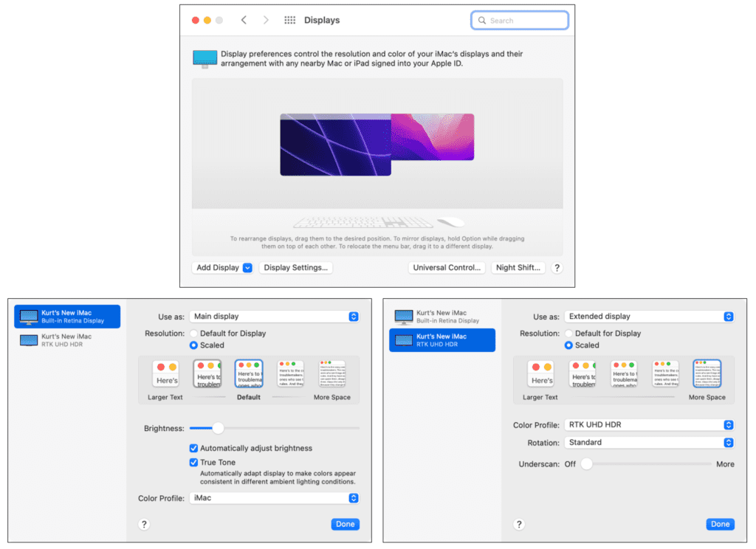Choose Default for Display in the Main display panel
The width and height of the screenshot is (756, 549).
(x=193, y=333)
